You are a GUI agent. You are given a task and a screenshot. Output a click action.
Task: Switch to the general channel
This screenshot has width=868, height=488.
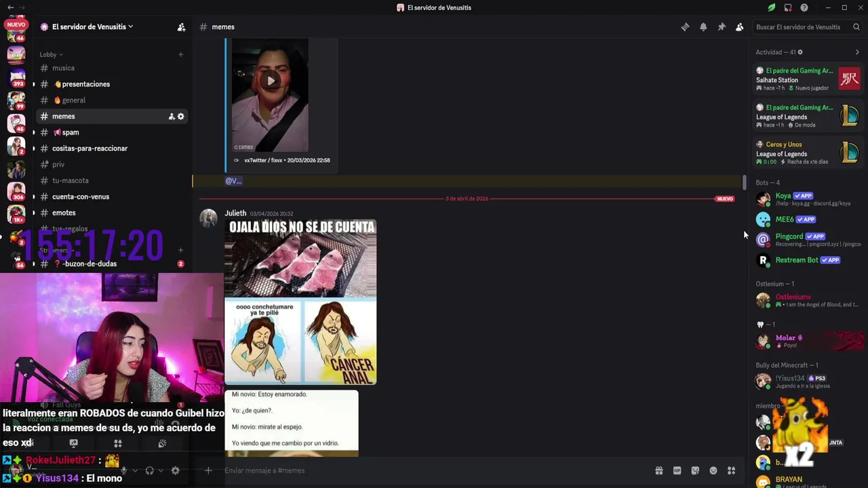(112, 100)
